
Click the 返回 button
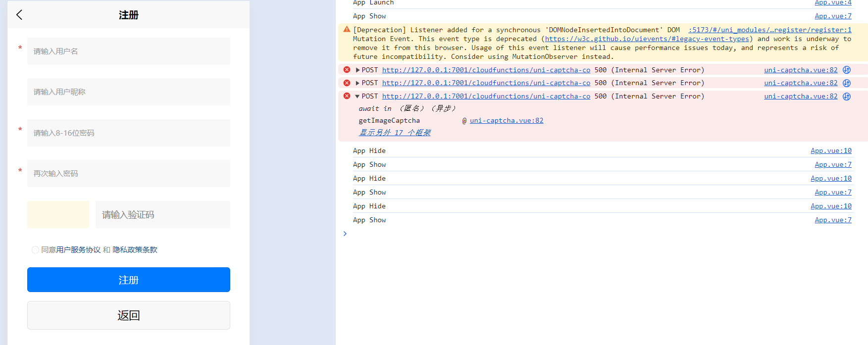click(129, 315)
